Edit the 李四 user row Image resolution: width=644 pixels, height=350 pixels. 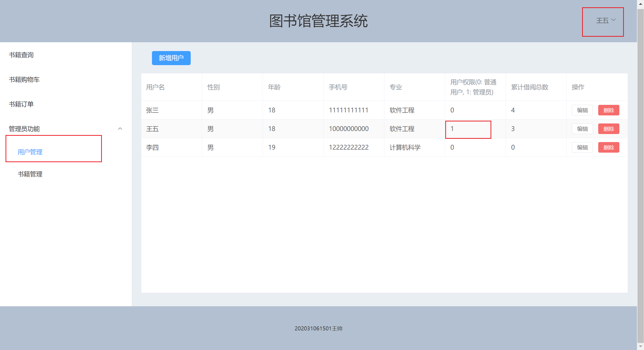pyautogui.click(x=582, y=147)
